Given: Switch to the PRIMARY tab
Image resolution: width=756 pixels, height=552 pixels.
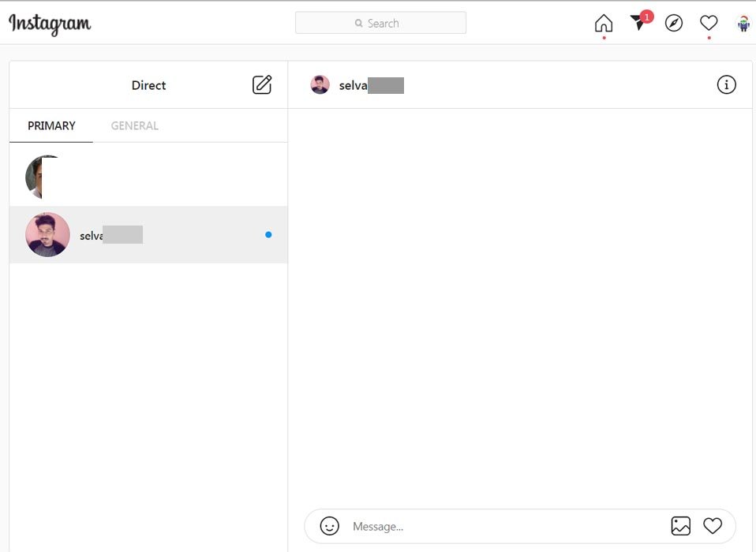Looking at the screenshot, I should 51,125.
